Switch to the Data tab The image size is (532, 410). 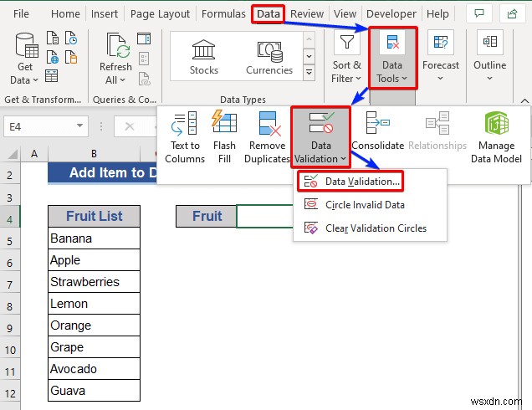(268, 13)
